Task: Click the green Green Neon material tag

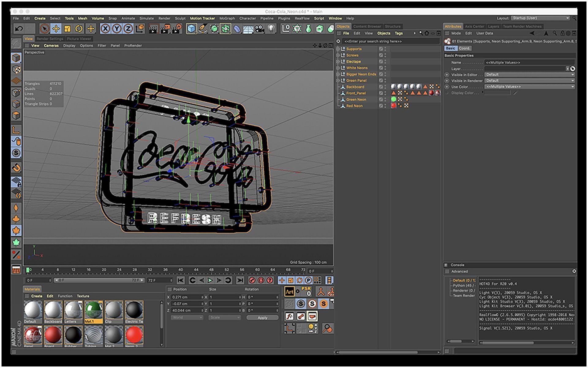Action: point(394,99)
